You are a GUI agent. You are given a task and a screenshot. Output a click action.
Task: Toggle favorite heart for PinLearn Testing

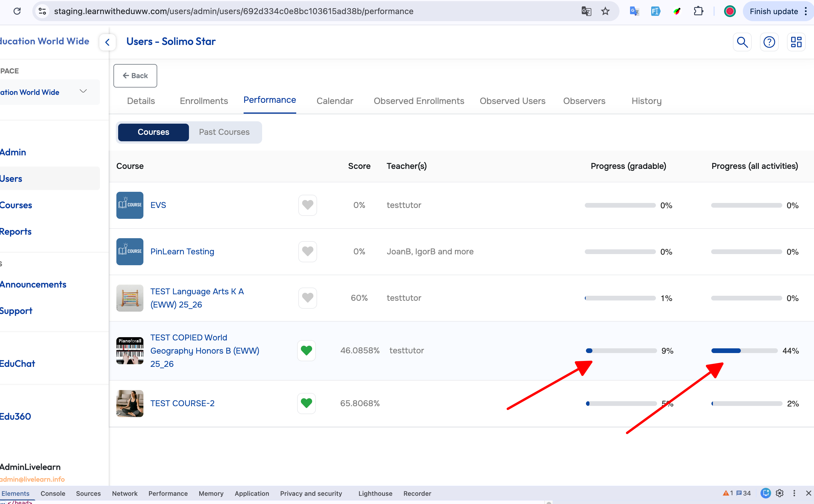coord(307,251)
